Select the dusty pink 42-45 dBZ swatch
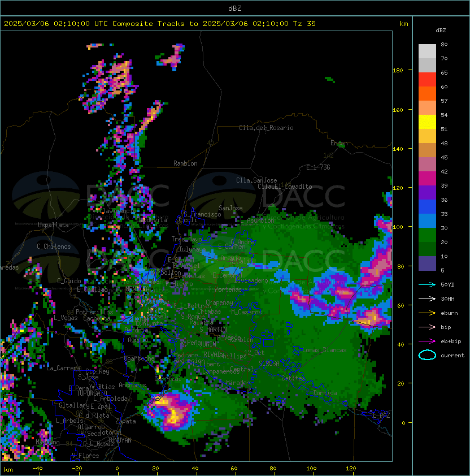This screenshot has width=470, height=476. [x=427, y=165]
